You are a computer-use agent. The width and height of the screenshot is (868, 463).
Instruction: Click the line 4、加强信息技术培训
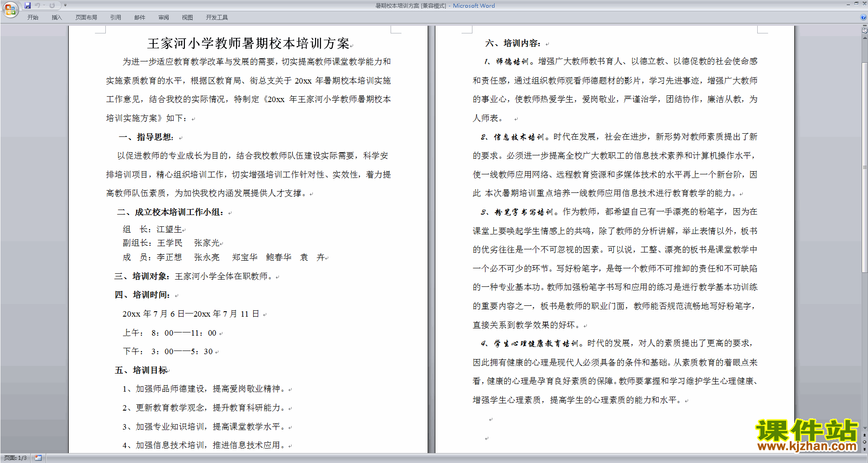[205, 445]
